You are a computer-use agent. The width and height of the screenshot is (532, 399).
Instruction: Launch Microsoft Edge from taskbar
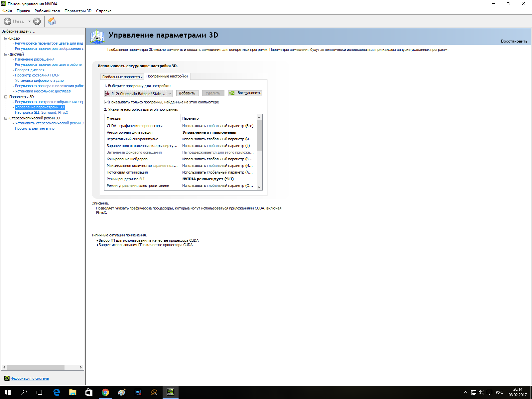[x=57, y=392]
